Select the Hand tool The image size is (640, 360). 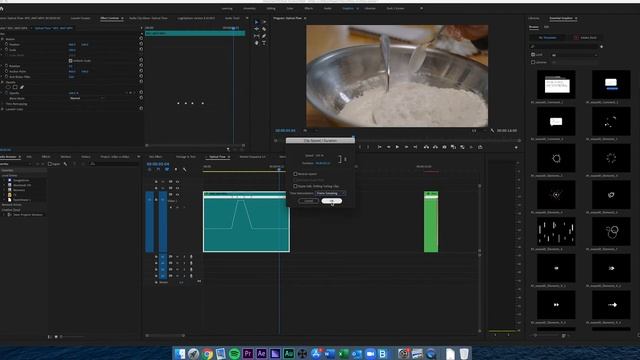(257, 43)
